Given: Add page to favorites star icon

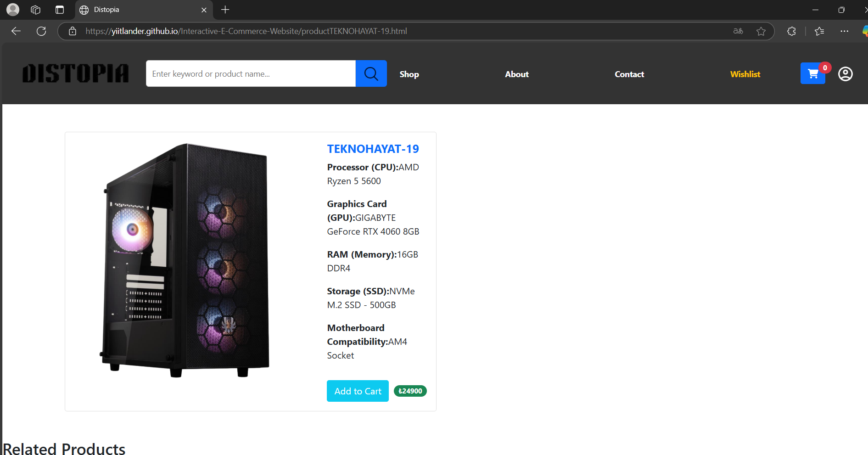Looking at the screenshot, I should click(761, 31).
